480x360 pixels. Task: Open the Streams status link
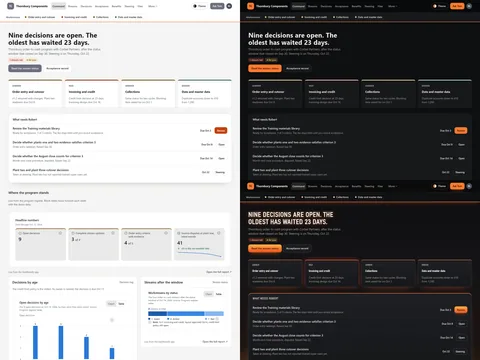(220, 282)
